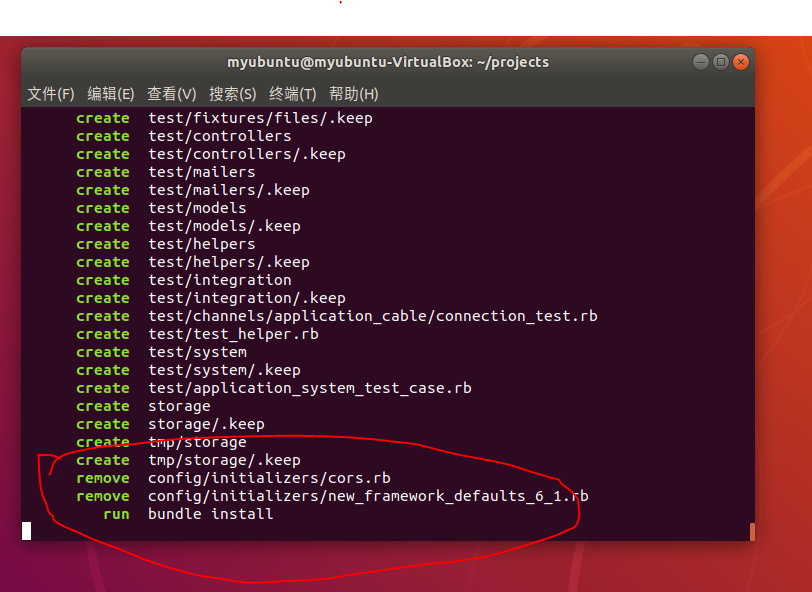The image size is (812, 592).
Task: Open the 编辑(E) menu
Action: click(111, 94)
